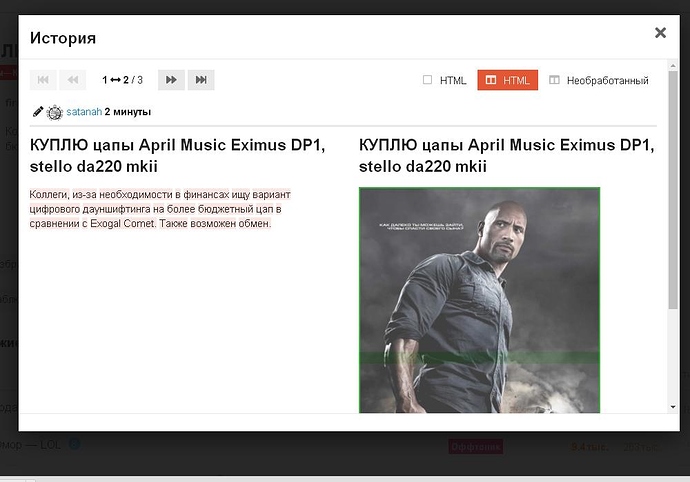Select side-by-side HTML view
This screenshot has height=482, width=690.
coord(507,81)
